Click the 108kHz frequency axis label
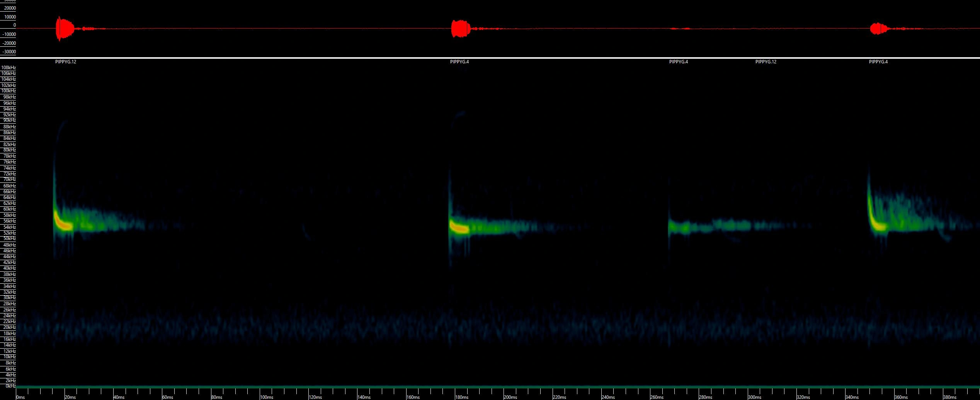This screenshot has height=400, width=980. tap(9, 68)
